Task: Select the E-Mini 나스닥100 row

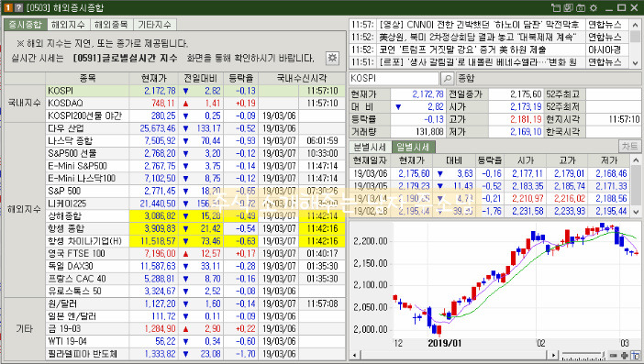Action: pyautogui.click(x=195, y=178)
